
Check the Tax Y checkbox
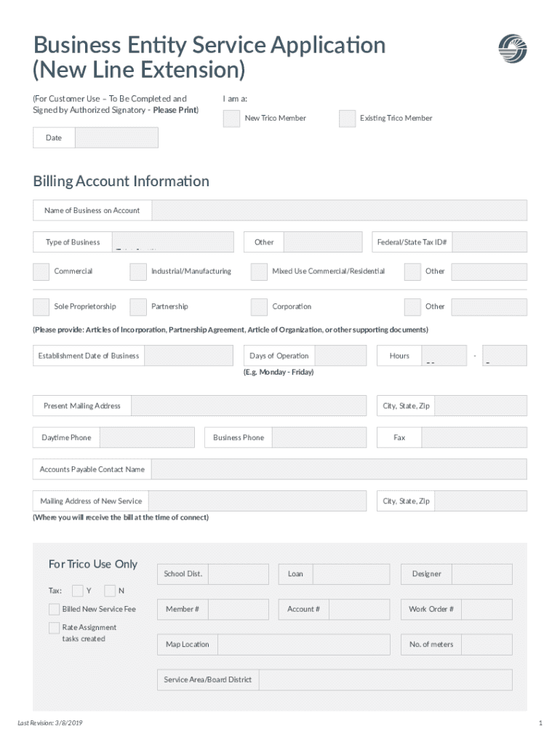click(77, 591)
